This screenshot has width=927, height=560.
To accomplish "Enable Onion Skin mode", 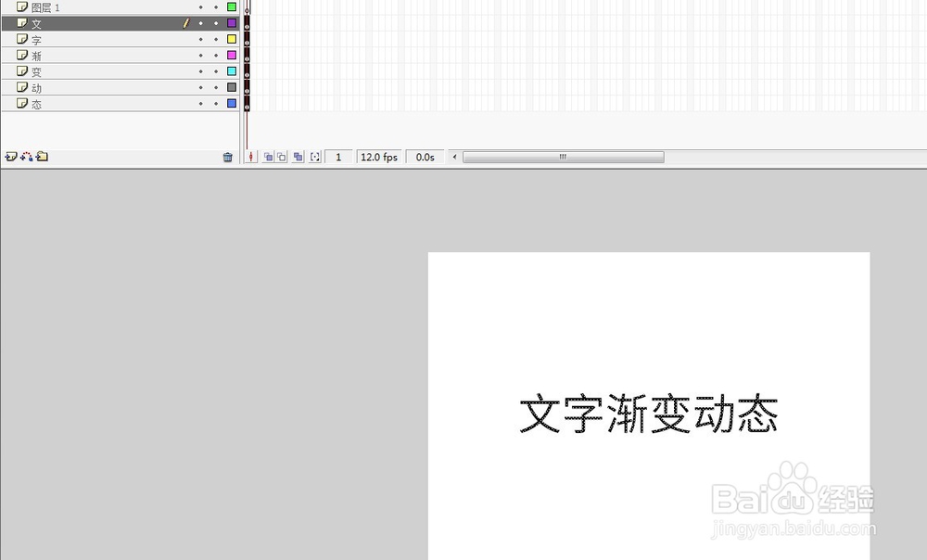I will (x=269, y=157).
